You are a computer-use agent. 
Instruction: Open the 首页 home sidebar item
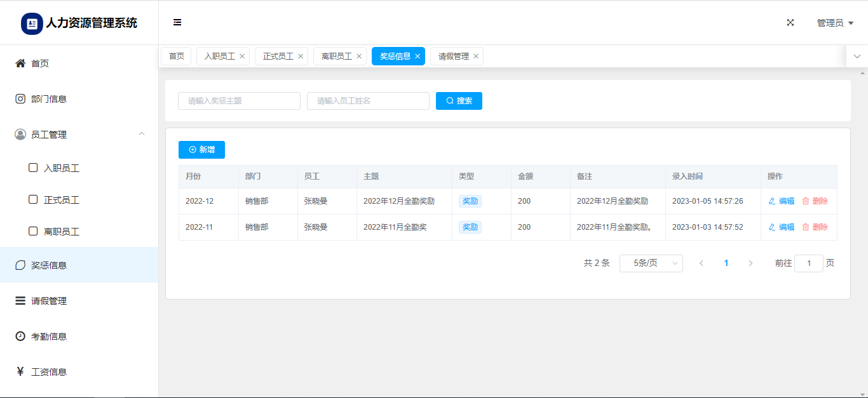(x=40, y=63)
